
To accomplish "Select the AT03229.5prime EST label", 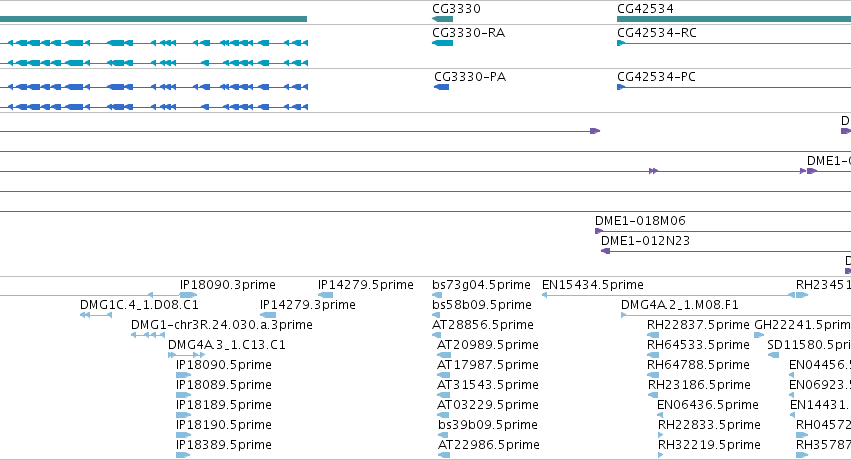I will pos(488,405).
